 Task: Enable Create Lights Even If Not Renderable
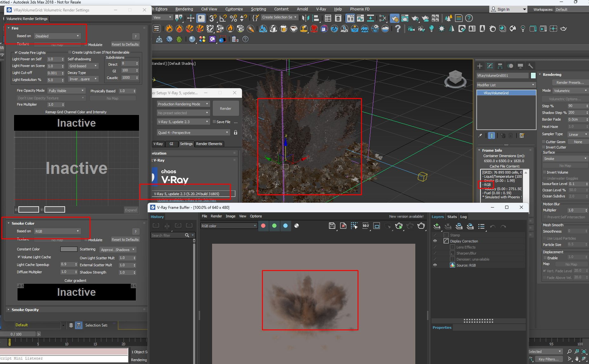coord(70,52)
